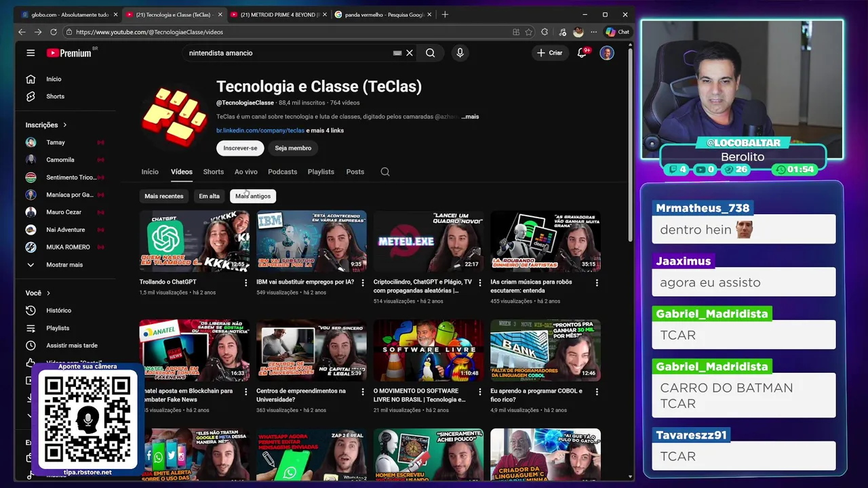Image resolution: width=868 pixels, height=488 pixels.
Task: Open the on-screen keyboard icon in search
Action: [397, 53]
